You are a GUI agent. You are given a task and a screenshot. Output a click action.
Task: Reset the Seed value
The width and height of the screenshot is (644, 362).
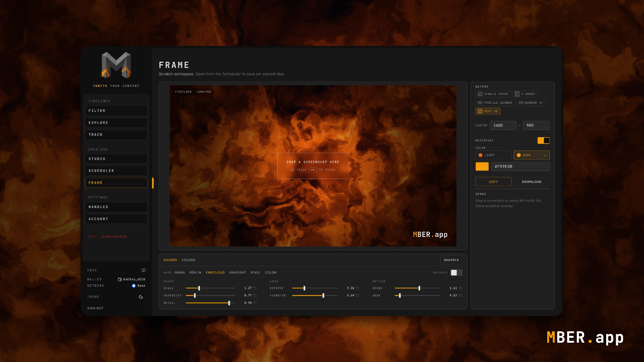coord(460,295)
